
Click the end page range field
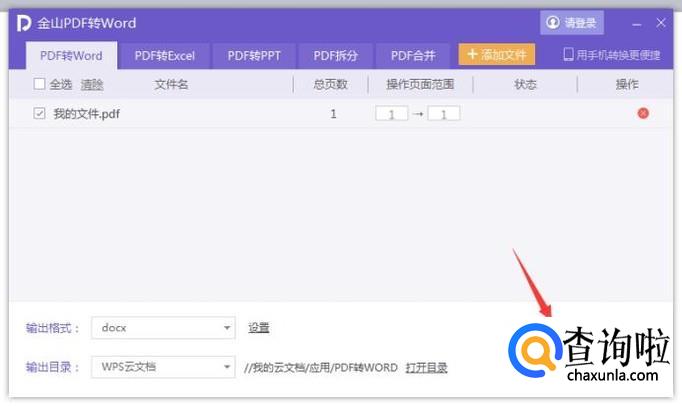(444, 114)
